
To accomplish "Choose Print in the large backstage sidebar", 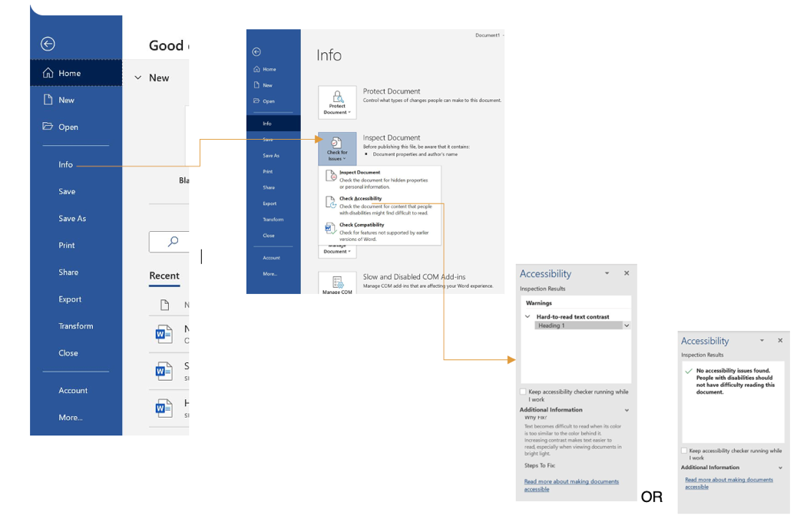I will point(67,246).
